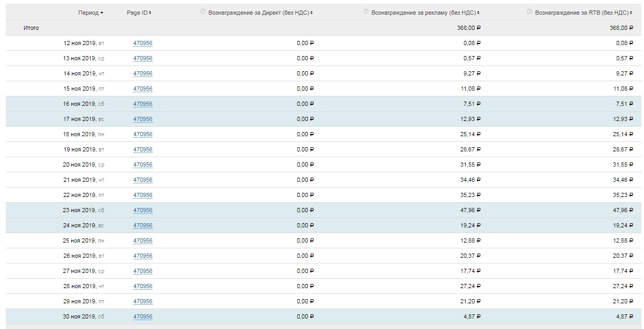
Task: Select RTB reward value 21,20 ₽ for 29 ноя
Action: click(622, 301)
